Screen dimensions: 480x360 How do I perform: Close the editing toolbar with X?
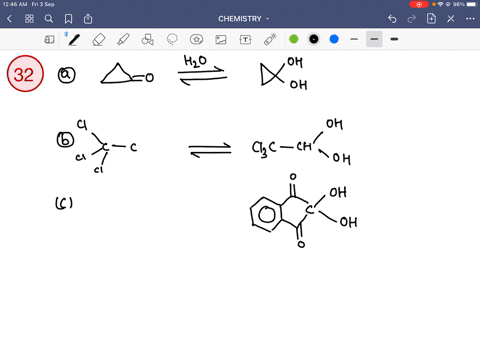pyautogui.click(x=451, y=19)
